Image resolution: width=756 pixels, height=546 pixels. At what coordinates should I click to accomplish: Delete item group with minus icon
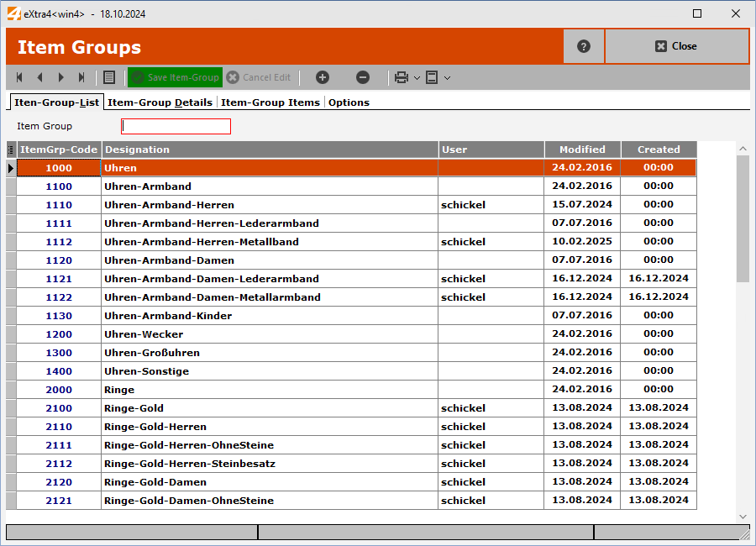(363, 77)
